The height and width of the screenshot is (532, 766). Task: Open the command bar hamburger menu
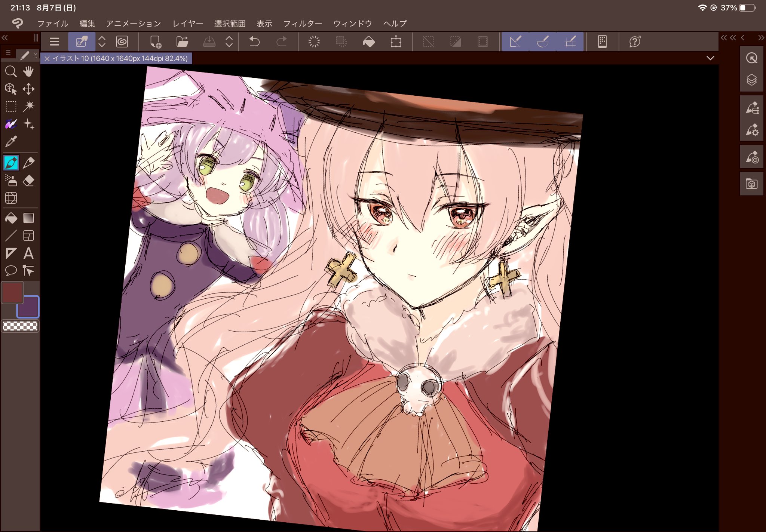[x=55, y=41]
